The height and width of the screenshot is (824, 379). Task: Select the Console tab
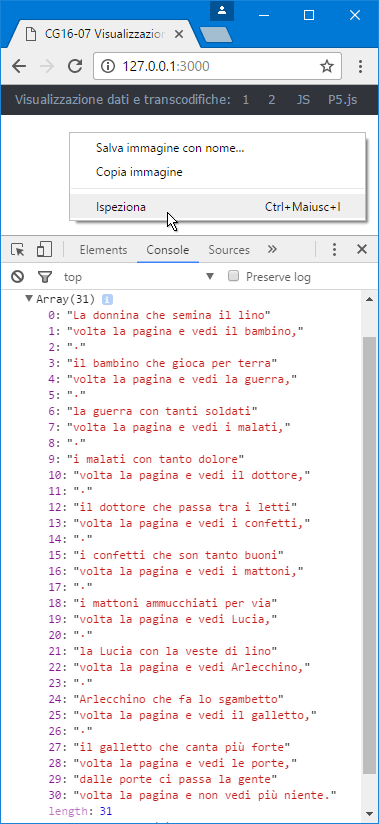(168, 250)
